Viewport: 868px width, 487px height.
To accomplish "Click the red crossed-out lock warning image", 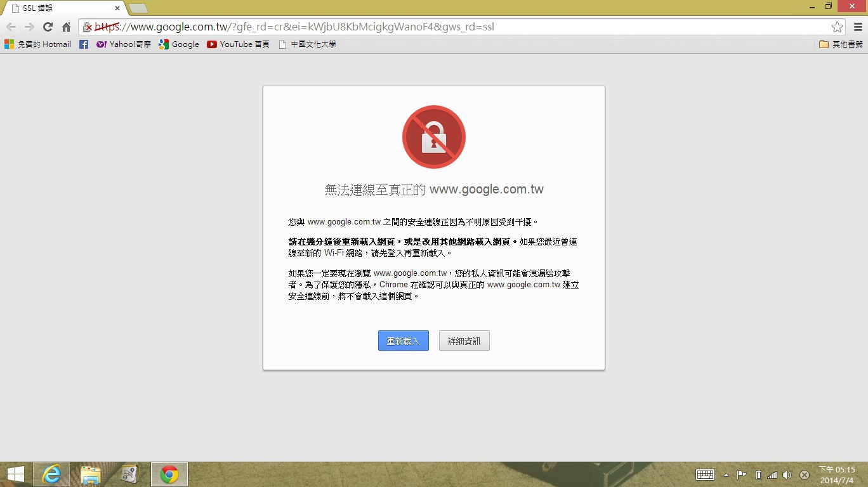I will (x=434, y=137).
